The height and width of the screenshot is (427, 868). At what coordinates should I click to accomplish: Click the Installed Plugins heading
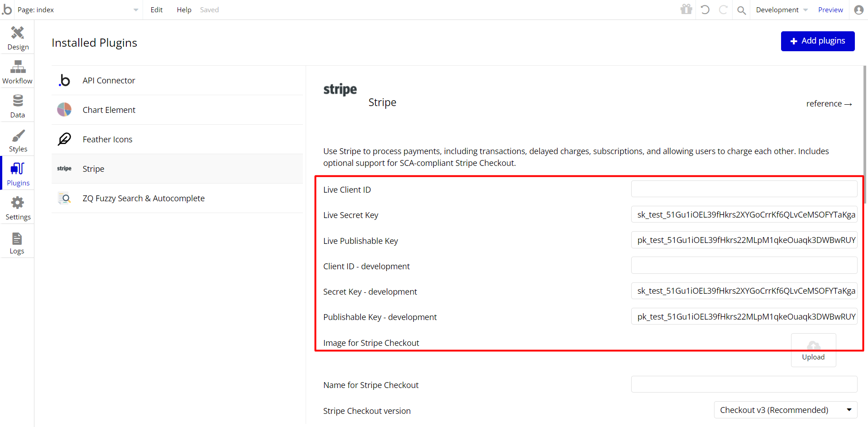pos(94,43)
